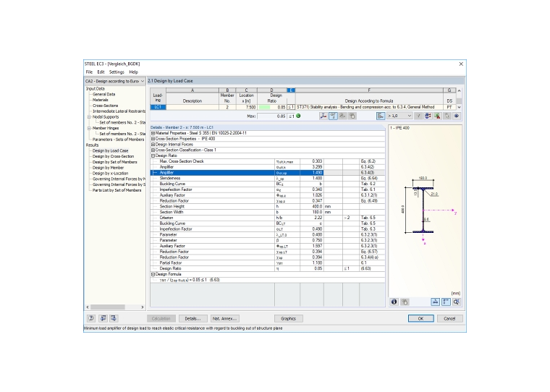Click greyed hand icon under the cross-section graphic
The height and width of the screenshot is (392, 550).
pos(405,302)
